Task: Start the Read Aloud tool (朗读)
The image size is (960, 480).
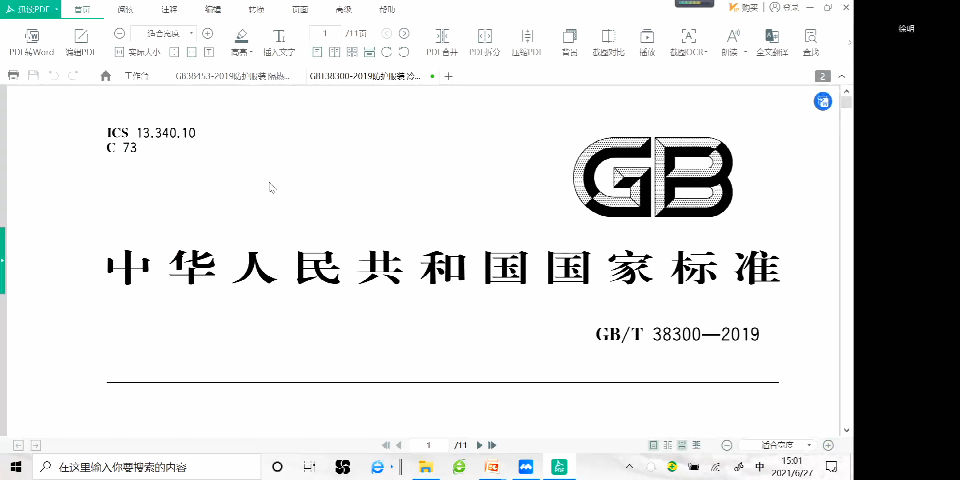Action: point(732,42)
